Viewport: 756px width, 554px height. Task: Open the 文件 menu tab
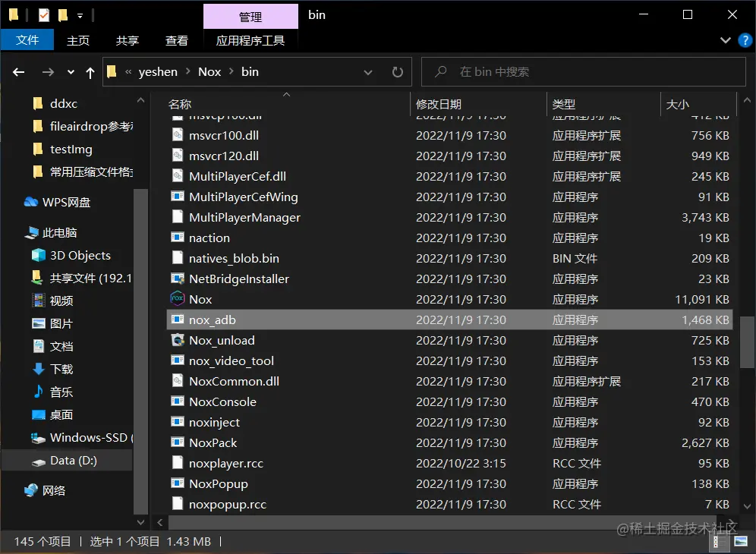27,40
